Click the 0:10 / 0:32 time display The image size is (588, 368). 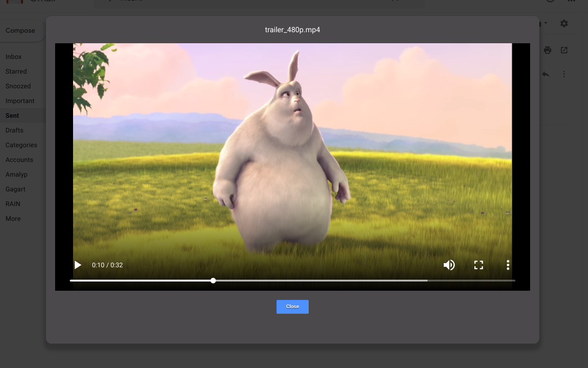107,265
